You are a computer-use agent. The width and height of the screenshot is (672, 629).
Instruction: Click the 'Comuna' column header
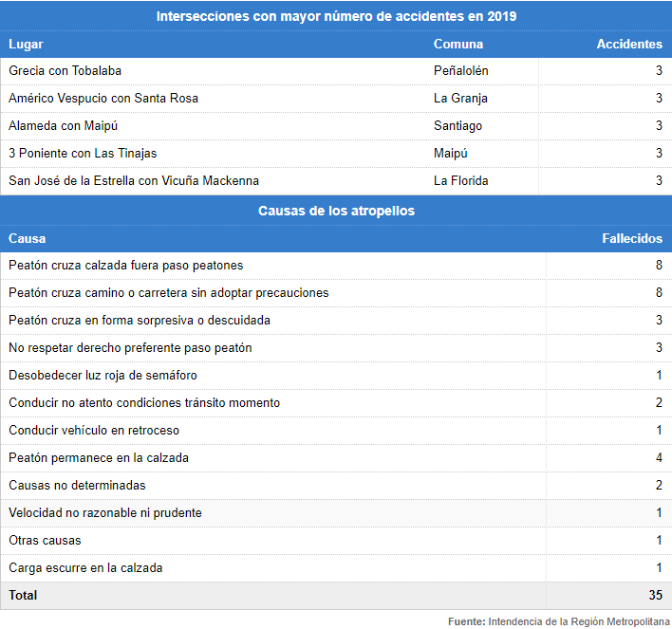pos(458,44)
